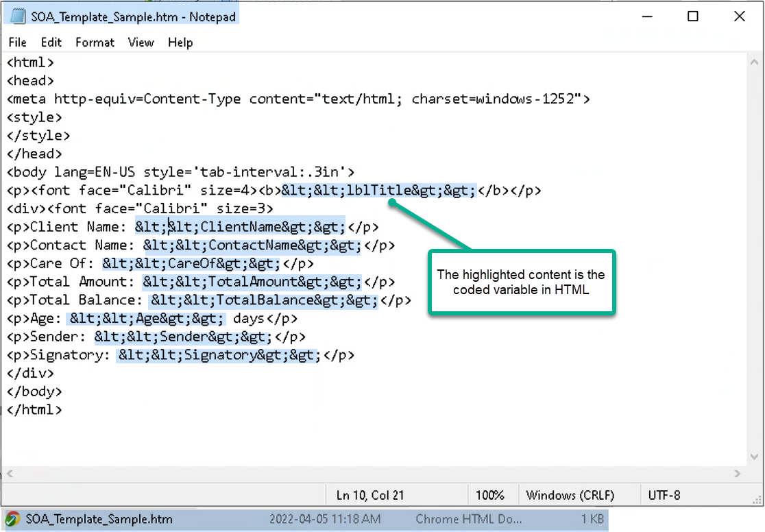
Task: Click the file date 2022-04-05 11:18 AM
Action: (x=325, y=519)
